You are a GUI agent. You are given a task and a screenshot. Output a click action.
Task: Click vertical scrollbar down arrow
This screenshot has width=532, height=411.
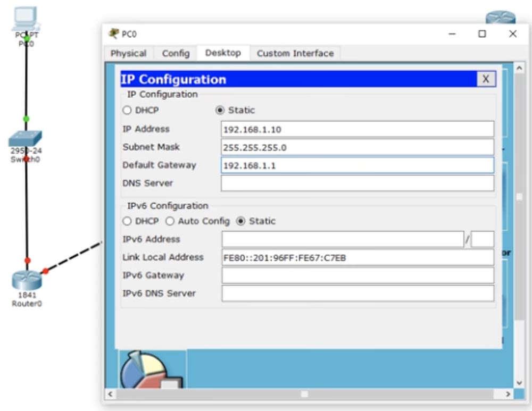pos(519,383)
